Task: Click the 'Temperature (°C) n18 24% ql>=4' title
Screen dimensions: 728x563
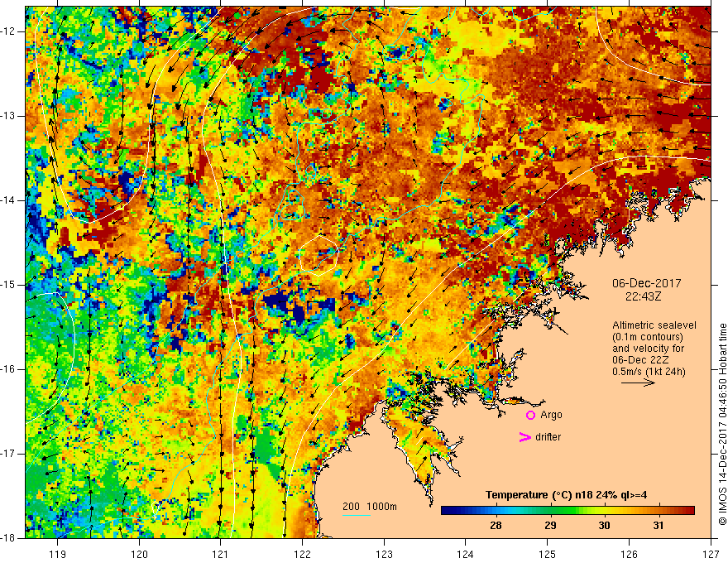Action: pos(566,495)
